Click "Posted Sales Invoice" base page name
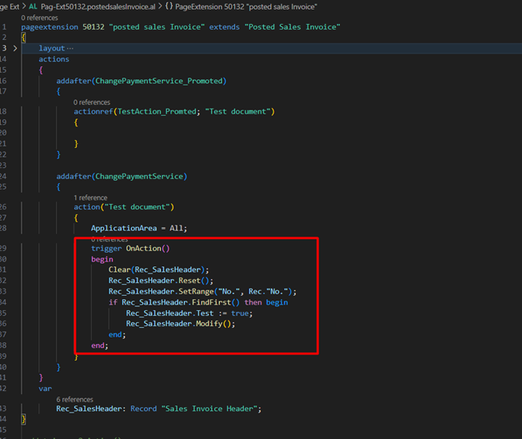Screen dimensions: 522x439 [292, 27]
